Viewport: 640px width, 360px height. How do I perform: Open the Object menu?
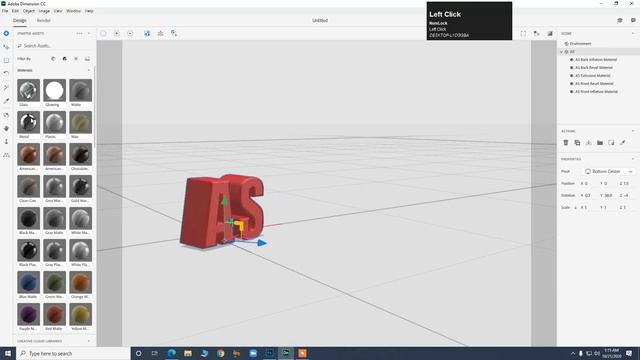(x=29, y=11)
